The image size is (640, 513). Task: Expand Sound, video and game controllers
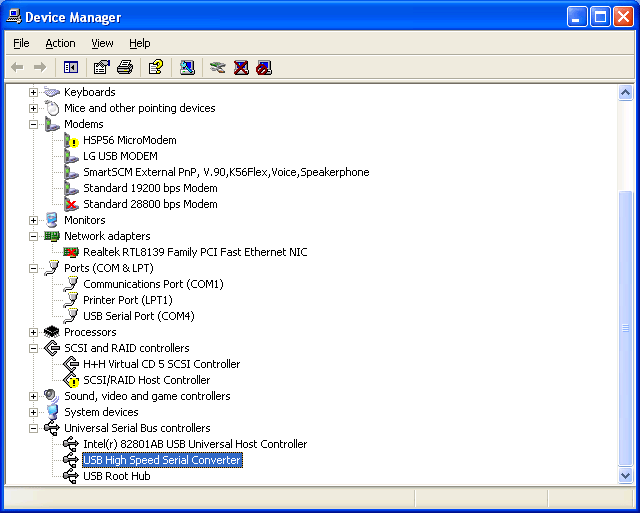[33, 396]
